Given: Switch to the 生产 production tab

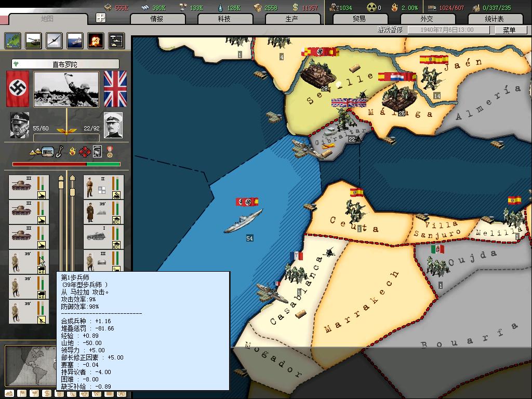Looking at the screenshot, I should [x=292, y=19].
